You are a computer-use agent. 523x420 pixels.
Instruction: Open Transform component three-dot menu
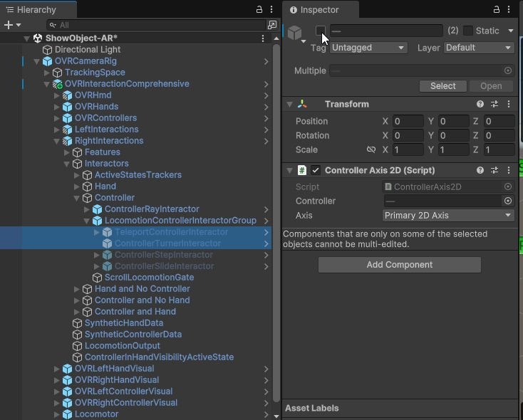pos(509,104)
